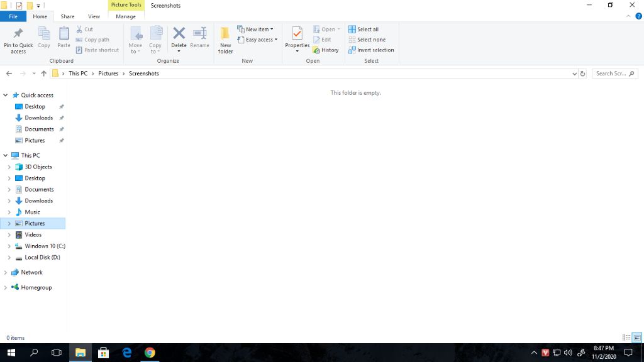Collapse the Quick access tree
644x362 pixels.
click(x=5, y=96)
